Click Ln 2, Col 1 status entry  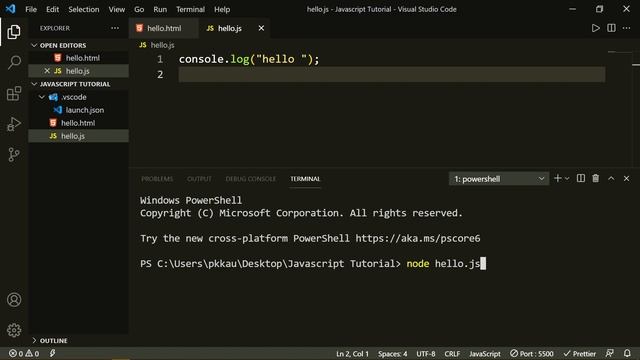coord(352,354)
